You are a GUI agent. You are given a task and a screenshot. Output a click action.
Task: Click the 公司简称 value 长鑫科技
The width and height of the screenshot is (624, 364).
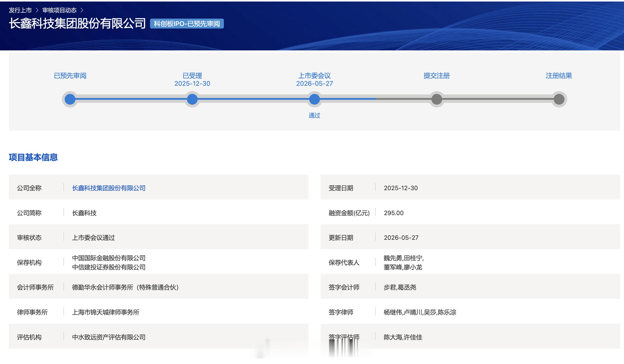(x=84, y=213)
